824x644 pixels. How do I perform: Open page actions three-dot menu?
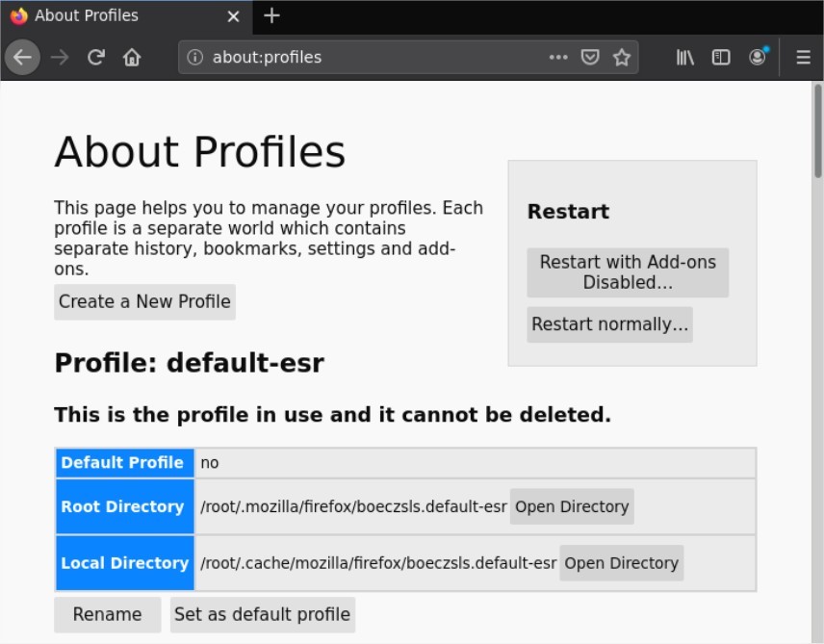pos(558,57)
